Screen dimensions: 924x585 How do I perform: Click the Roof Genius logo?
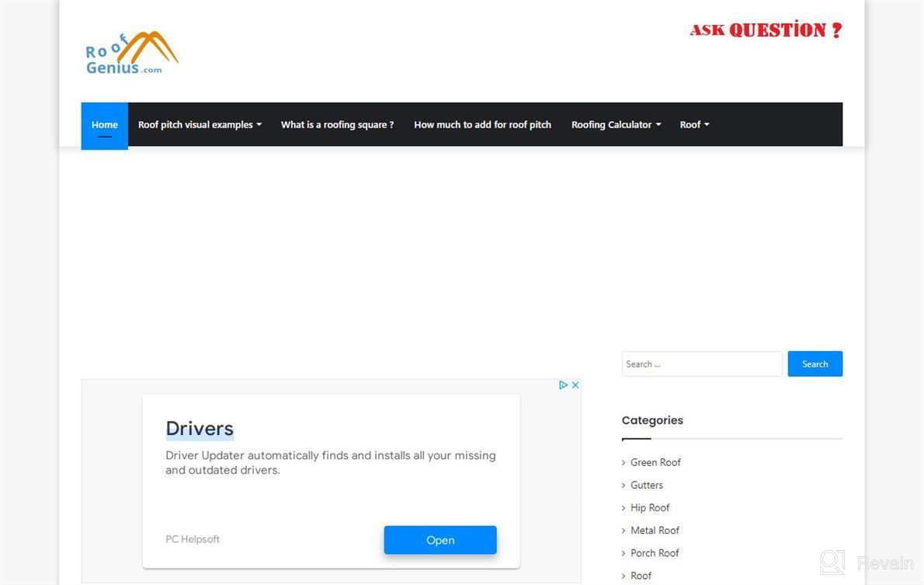[132, 53]
